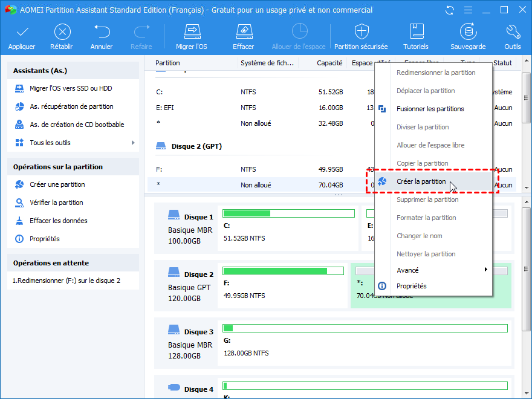Select the 70.04GB Non alloué row
The image size is (532, 399).
click(261, 185)
